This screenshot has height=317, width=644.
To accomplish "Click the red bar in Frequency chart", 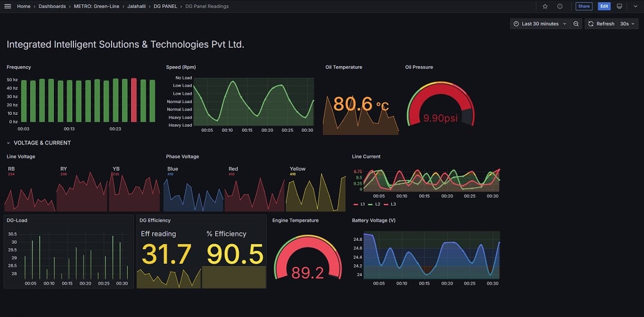I will pos(134,100).
